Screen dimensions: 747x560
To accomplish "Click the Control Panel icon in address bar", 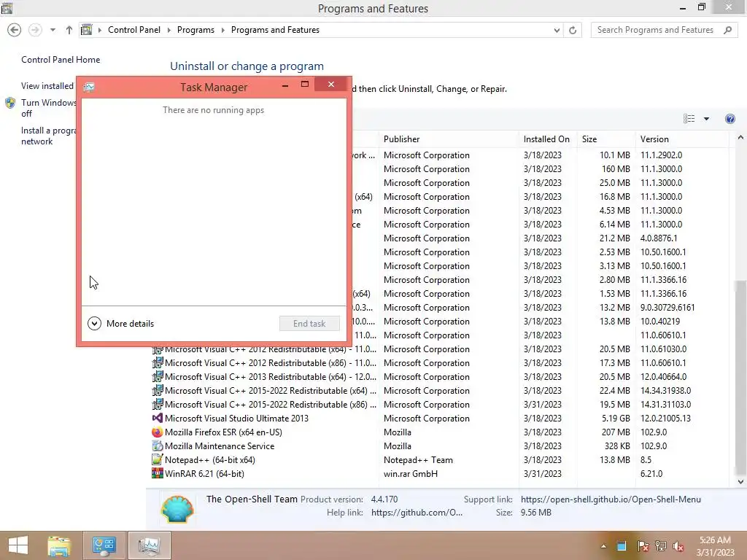I will point(86,30).
